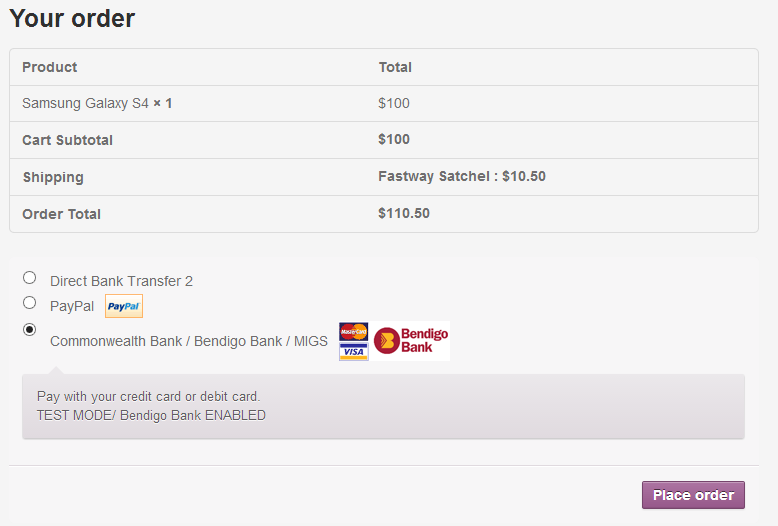This screenshot has height=526, width=778.
Task: Select the Direct Bank Transfer 2 radio button
Action: [30, 278]
